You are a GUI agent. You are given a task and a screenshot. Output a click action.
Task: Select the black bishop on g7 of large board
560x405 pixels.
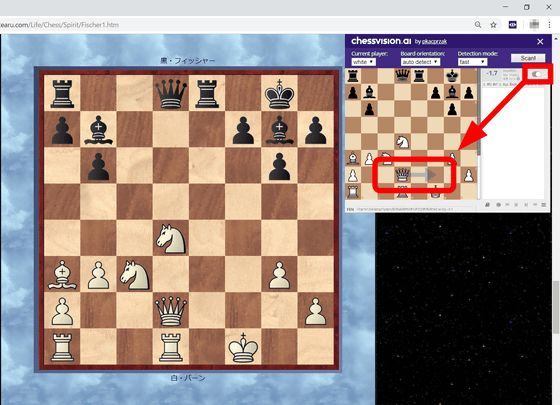(279, 130)
